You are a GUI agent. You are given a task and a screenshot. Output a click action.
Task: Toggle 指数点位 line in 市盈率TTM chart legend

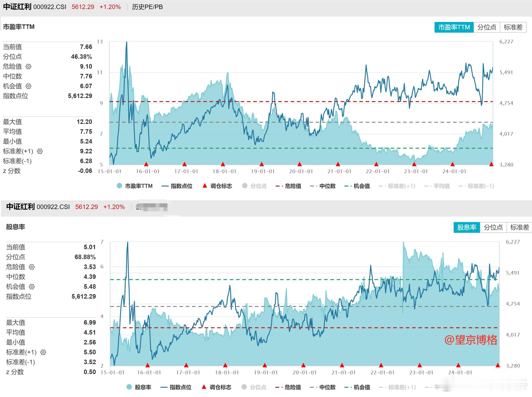177,186
